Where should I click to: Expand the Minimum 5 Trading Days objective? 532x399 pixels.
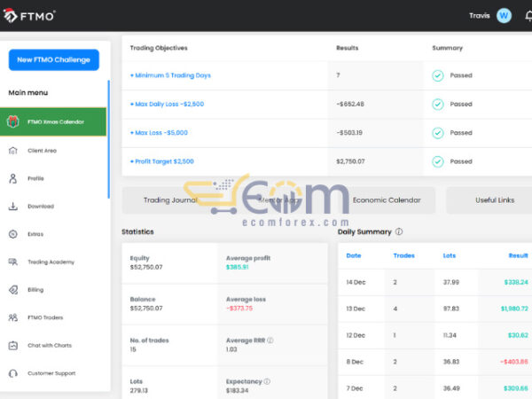pos(170,75)
